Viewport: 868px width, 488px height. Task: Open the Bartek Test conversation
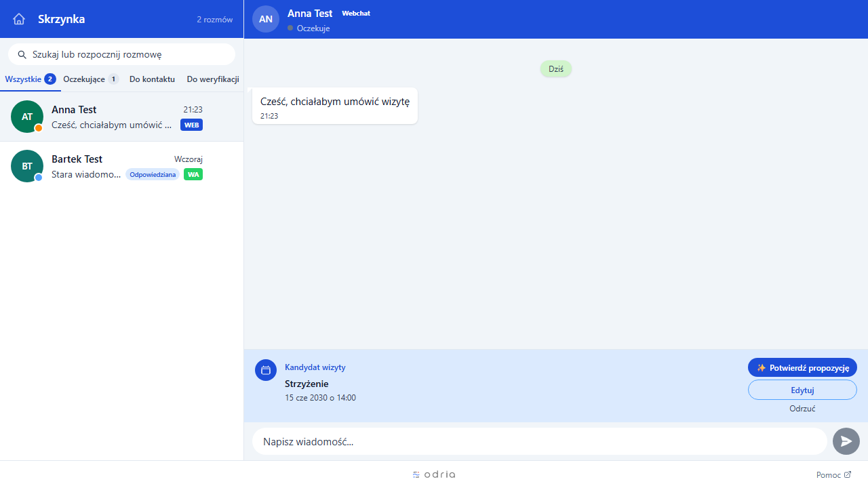(x=122, y=166)
